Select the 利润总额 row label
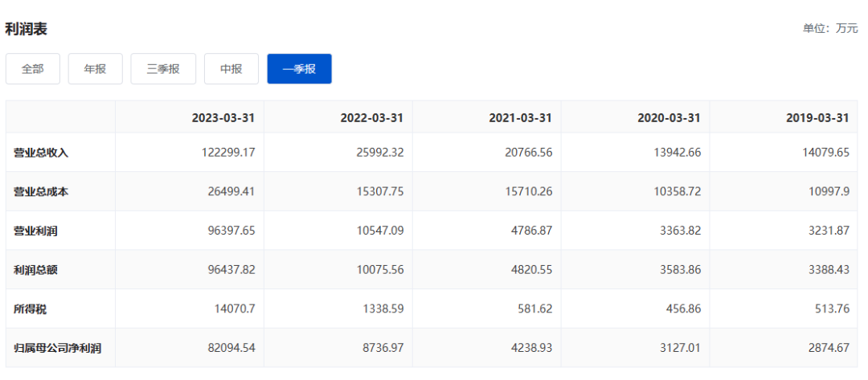The height and width of the screenshot is (380, 868). point(35,270)
